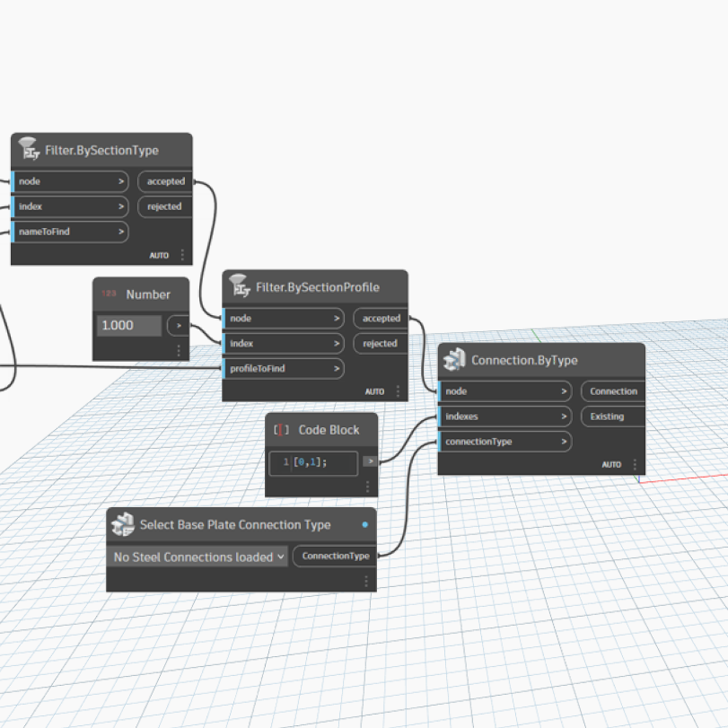Open Select Base Plate node options dots
The image size is (728, 728).
tap(366, 582)
